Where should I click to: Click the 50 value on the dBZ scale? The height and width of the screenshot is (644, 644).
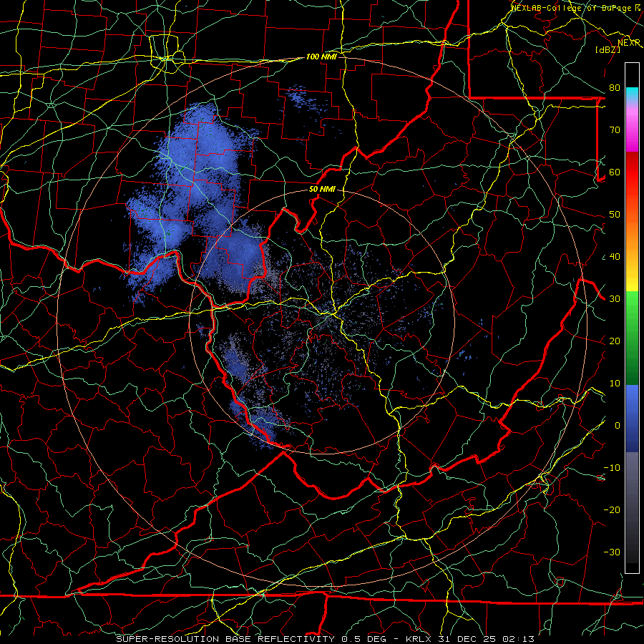click(x=615, y=215)
